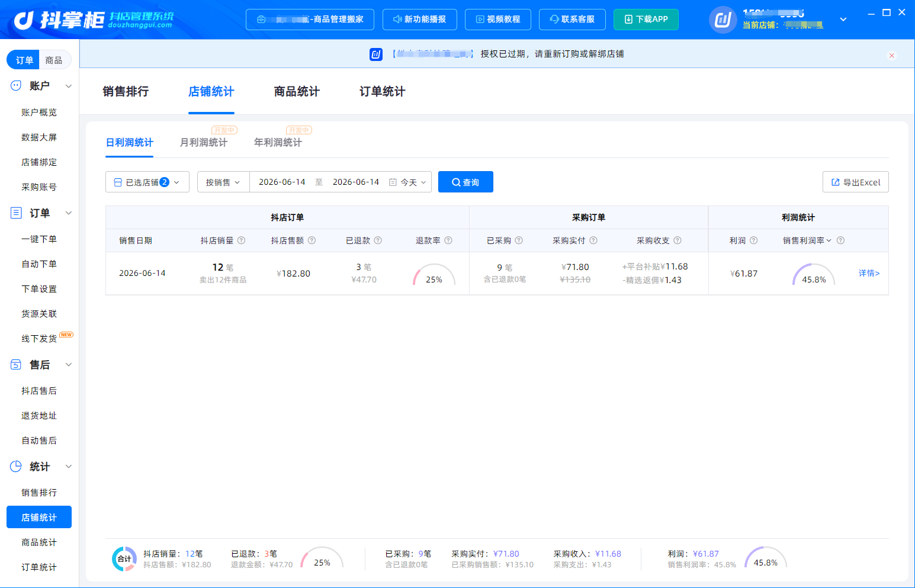
Task: Click the start date field 2026-06-14
Action: (x=282, y=182)
